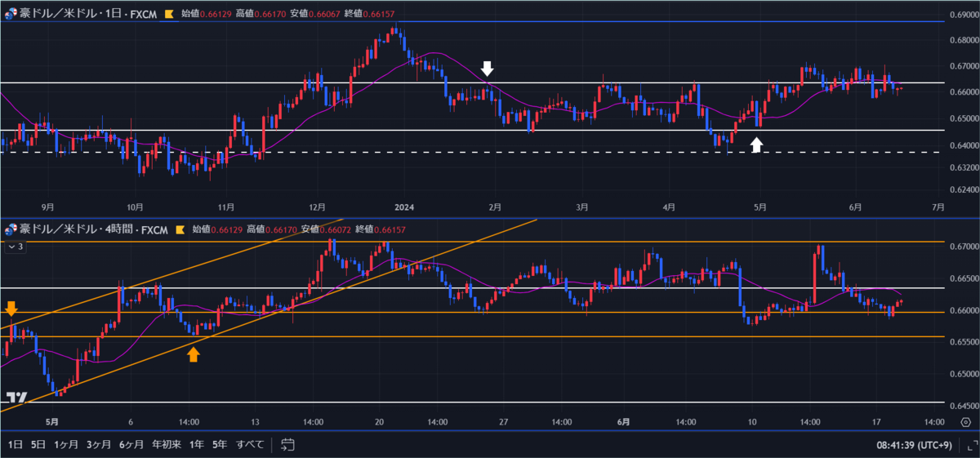The height and width of the screenshot is (458, 980).
Task: Click the 豪ドル/米ドル・1日・FXCM symbol title
Action: (x=89, y=14)
